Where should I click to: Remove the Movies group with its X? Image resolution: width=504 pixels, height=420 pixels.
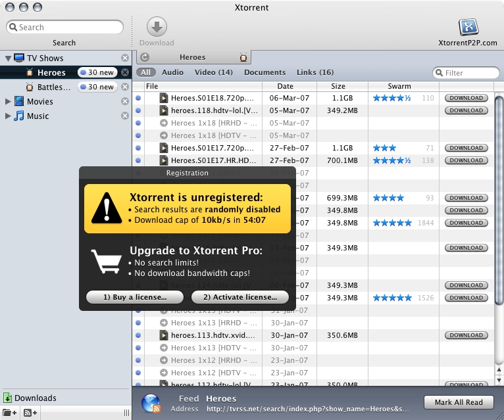[x=125, y=101]
